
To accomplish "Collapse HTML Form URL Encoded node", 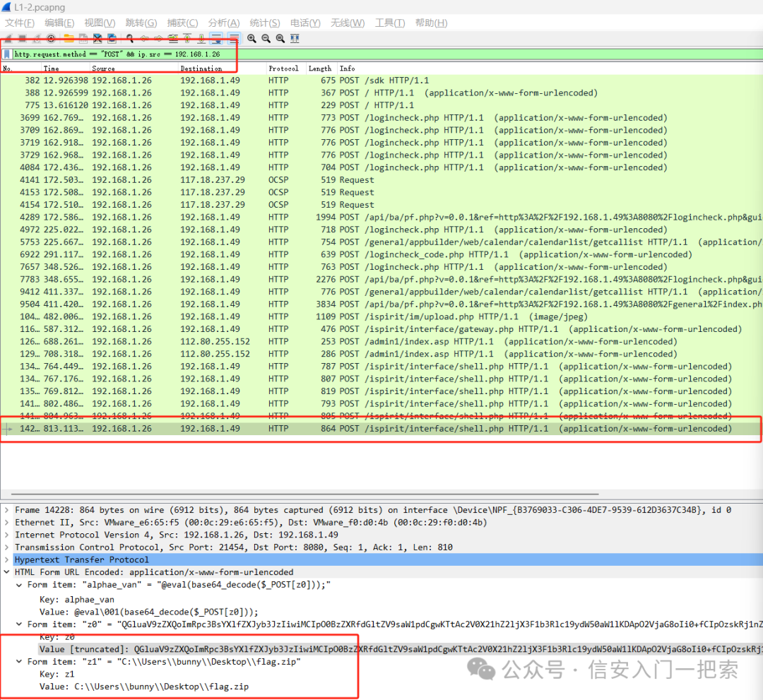I will click(x=7, y=572).
